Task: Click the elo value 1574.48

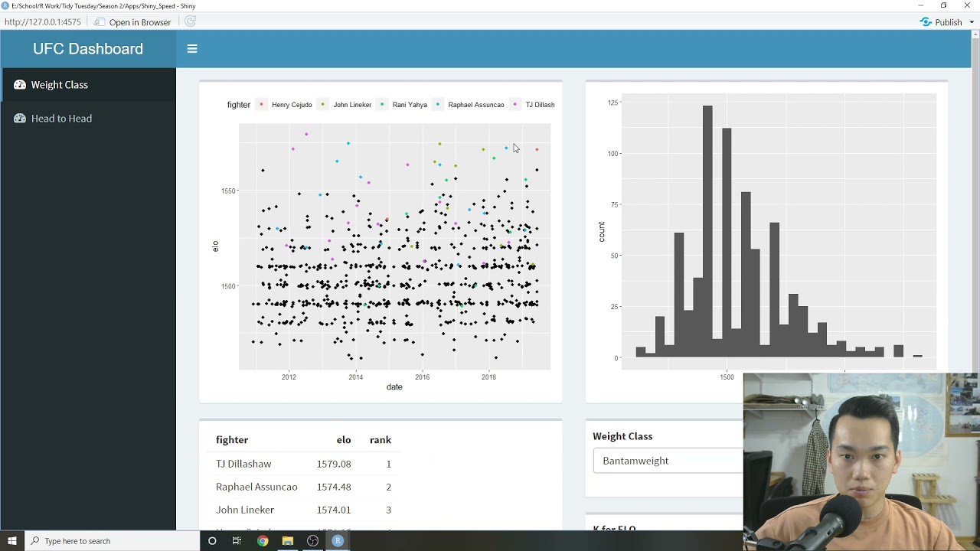Action: [334, 487]
